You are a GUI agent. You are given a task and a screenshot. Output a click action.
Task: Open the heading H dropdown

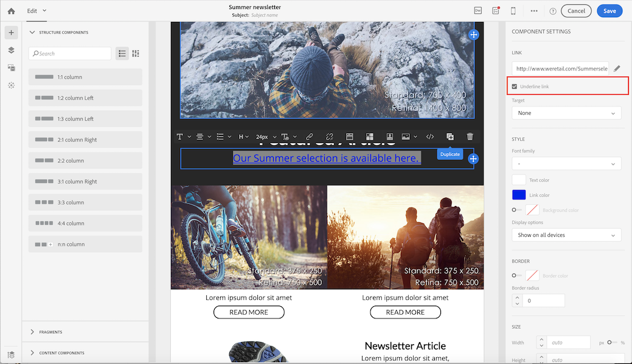pos(243,137)
